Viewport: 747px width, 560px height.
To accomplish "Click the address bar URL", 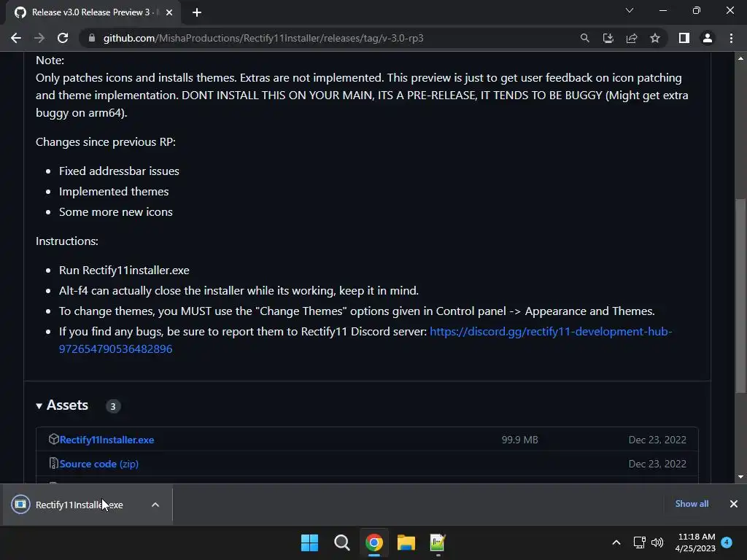I will pos(263,38).
